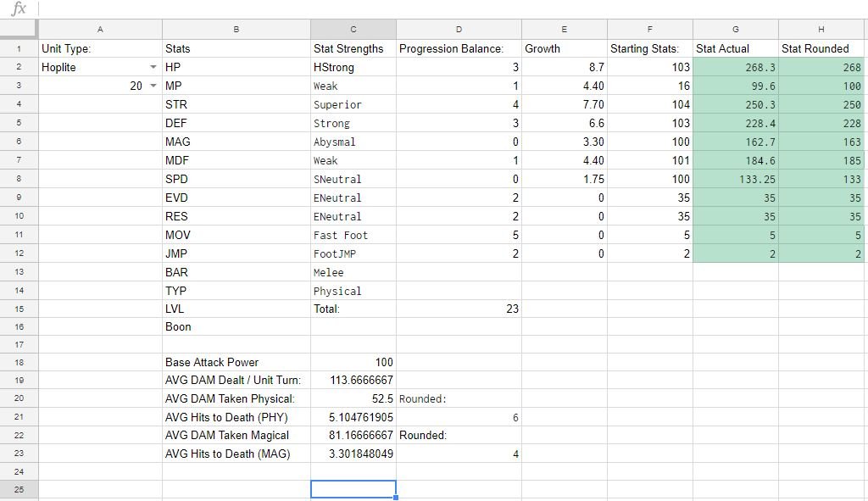Image resolution: width=868 pixels, height=501 pixels.
Task: Click the 'Stat Actual' header cell
Action: click(736, 48)
